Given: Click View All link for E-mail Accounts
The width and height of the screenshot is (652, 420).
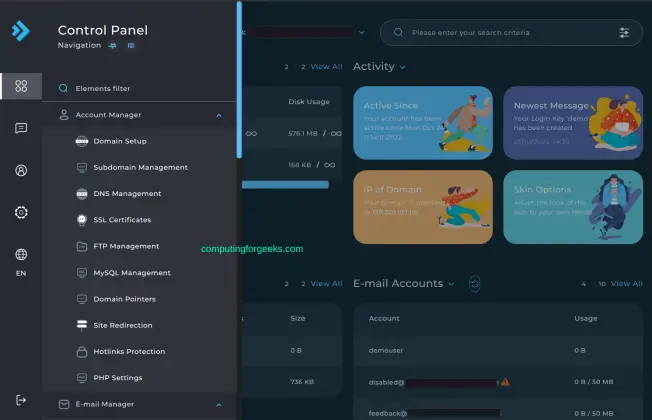Looking at the screenshot, I should pyautogui.click(x=626, y=284).
